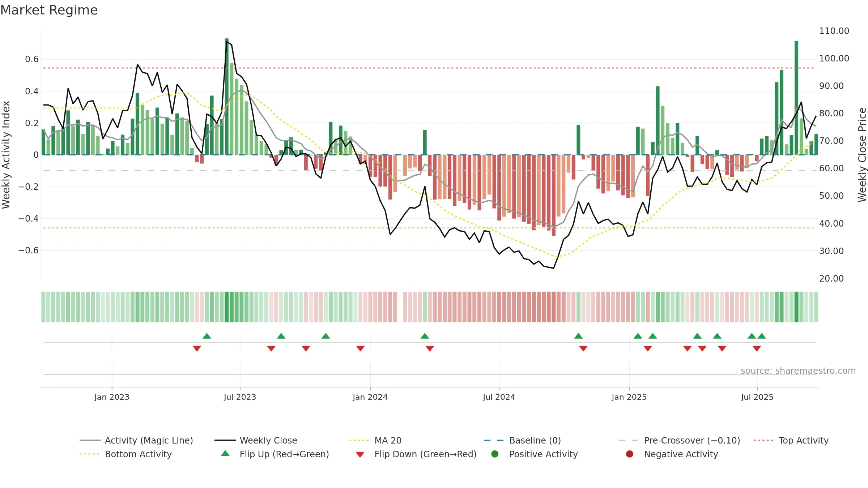Click the −0.6 activity axis label
The image size is (868, 488).
coord(29,250)
